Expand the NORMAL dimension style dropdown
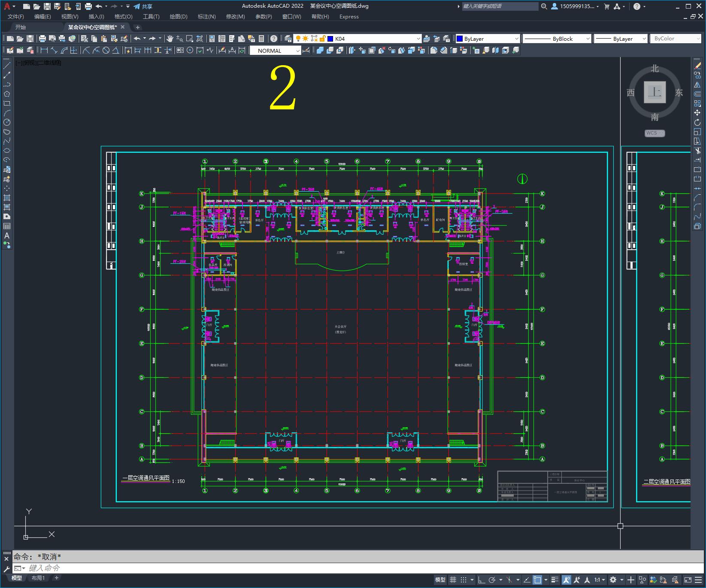Screen dimensions: 706x588 point(298,51)
